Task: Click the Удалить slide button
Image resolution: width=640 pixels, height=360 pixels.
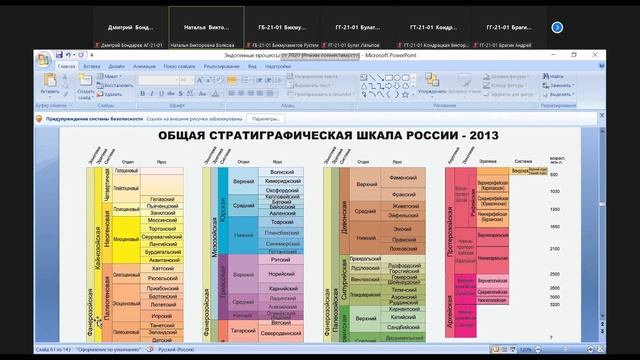Action: pyautogui.click(x=109, y=94)
